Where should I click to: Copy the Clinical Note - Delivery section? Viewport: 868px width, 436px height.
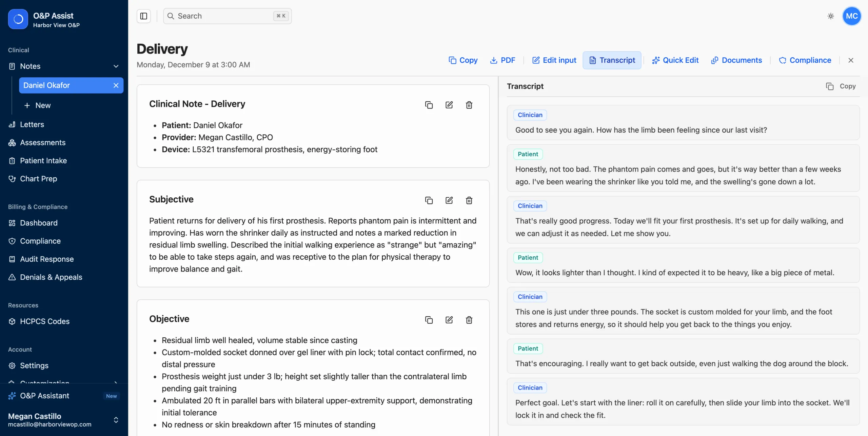coord(429,105)
